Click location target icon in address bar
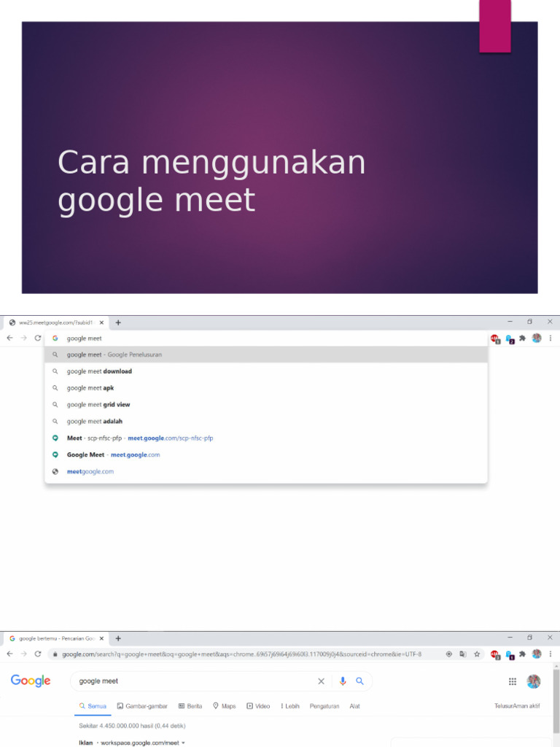 (448, 654)
